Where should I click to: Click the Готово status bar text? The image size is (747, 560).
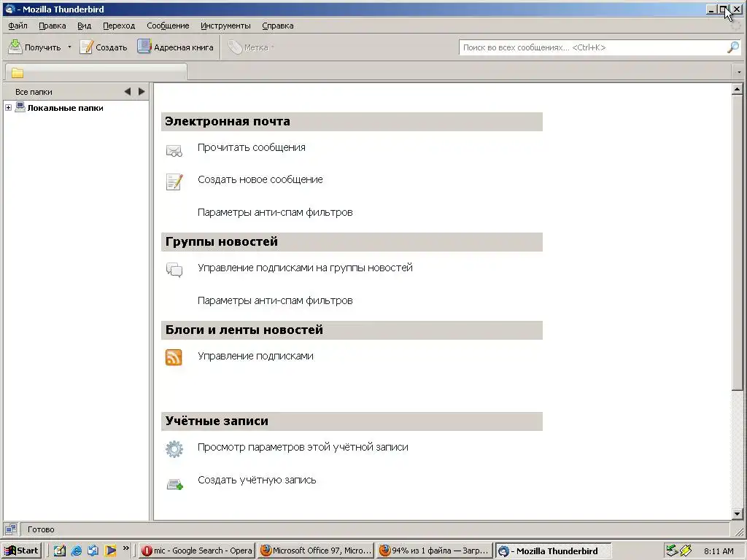tap(41, 529)
